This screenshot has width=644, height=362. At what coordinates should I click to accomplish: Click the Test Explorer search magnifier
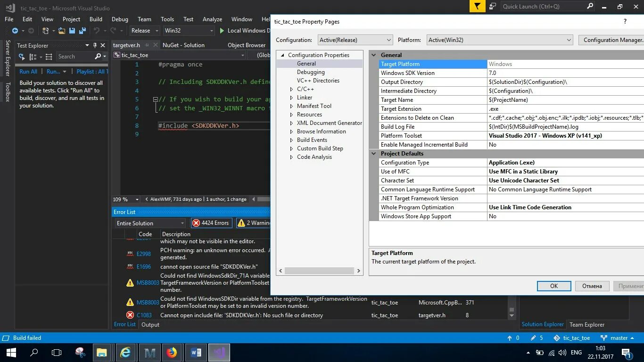98,57
